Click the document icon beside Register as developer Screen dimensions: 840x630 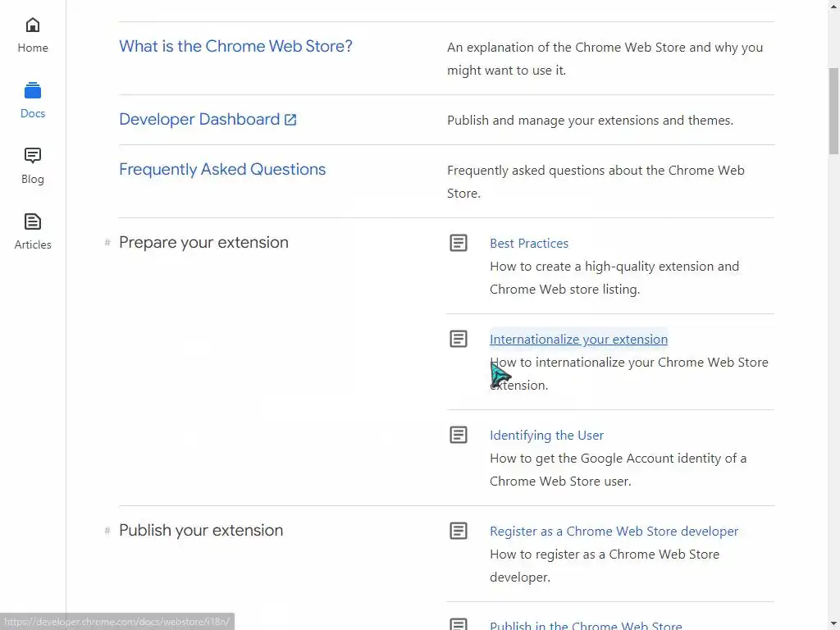coord(459,531)
